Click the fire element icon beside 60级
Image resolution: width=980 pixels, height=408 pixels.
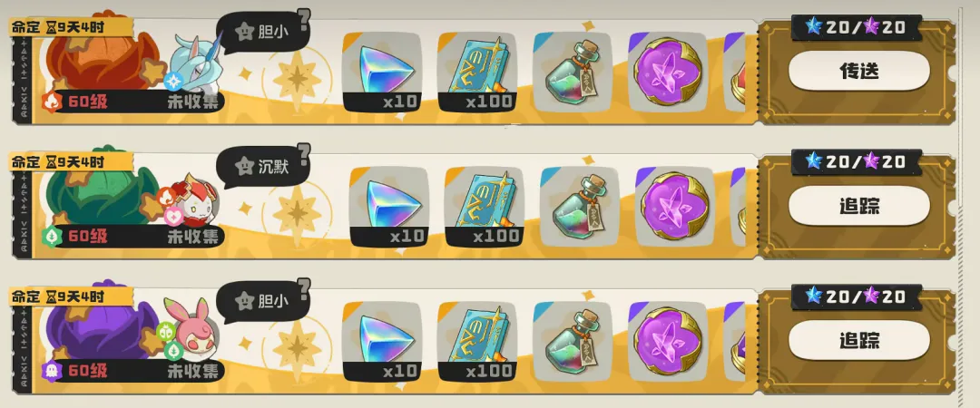[x=53, y=102]
